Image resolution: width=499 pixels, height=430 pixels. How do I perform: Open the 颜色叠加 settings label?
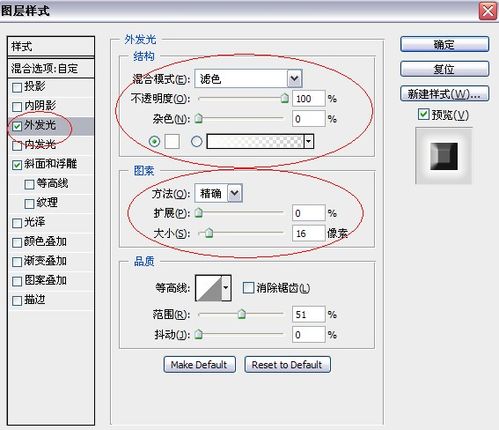pyautogui.click(x=45, y=241)
